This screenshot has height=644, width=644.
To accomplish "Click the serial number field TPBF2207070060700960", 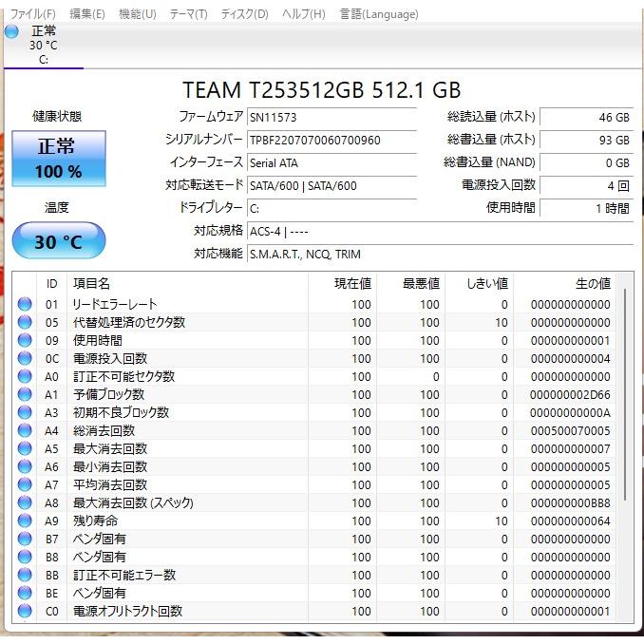I will pos(331,141).
